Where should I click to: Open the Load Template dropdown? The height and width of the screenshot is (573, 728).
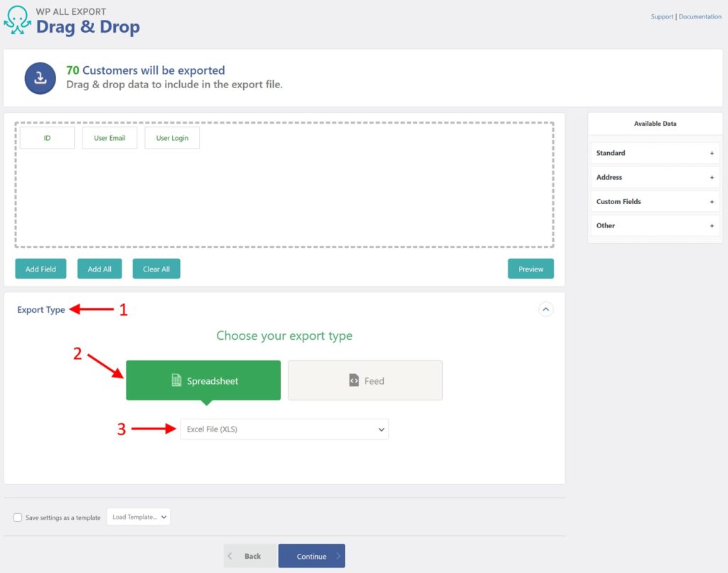pos(138,517)
